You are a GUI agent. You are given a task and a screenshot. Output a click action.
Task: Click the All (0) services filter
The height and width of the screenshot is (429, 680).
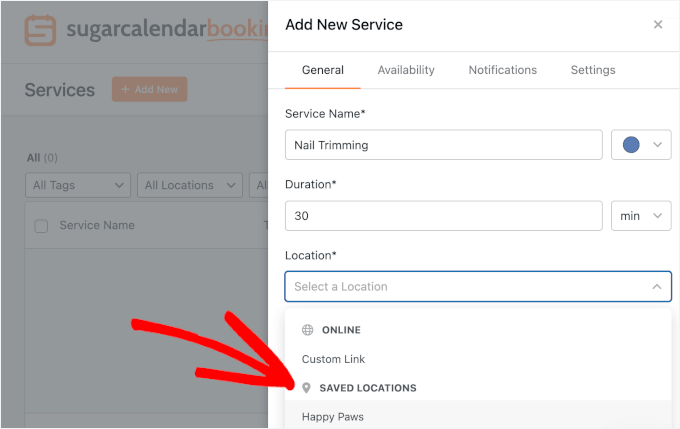42,157
